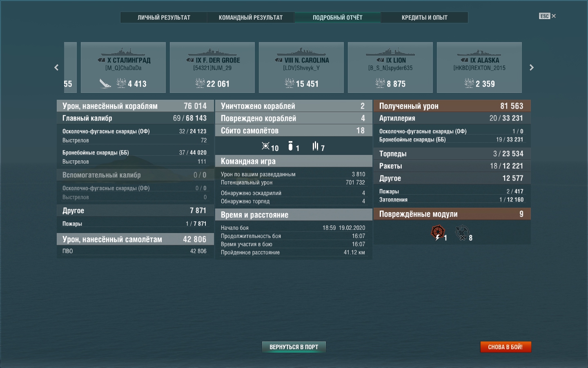Click Торпеды damage row
The height and width of the screenshot is (368, 588).
coord(452,154)
